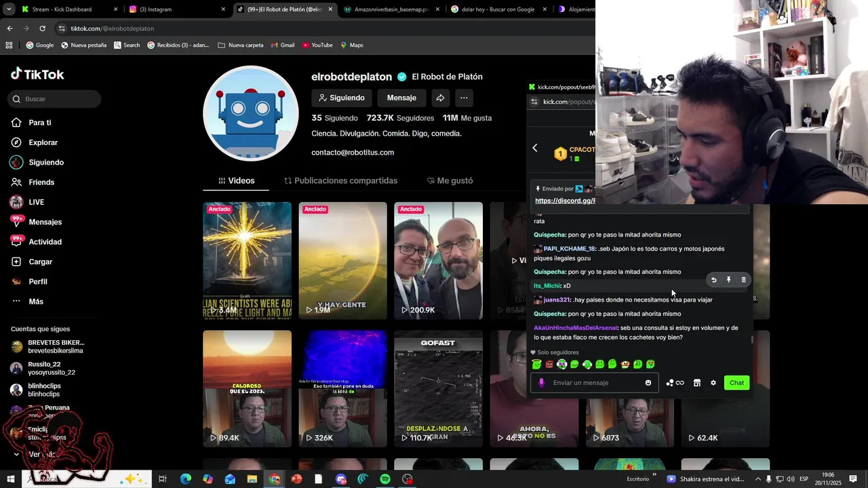
Task: Open TikTok home via the TikTok logo
Action: click(x=37, y=75)
